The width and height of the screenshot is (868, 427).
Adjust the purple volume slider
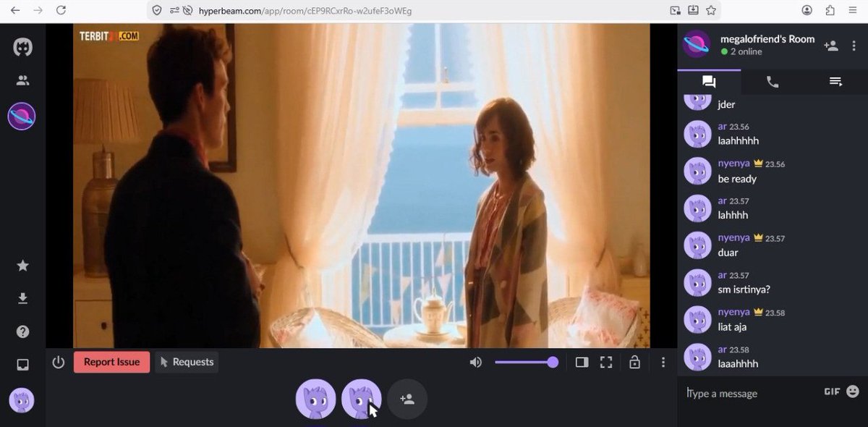pyautogui.click(x=527, y=362)
